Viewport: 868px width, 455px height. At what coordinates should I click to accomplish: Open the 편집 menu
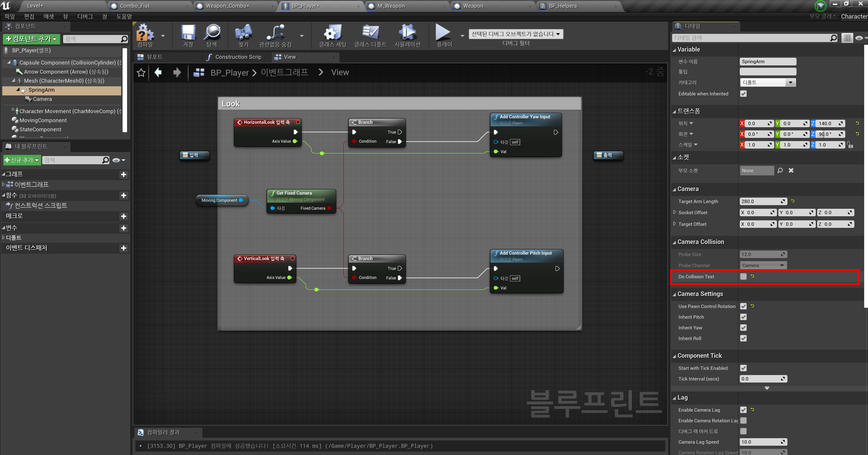click(29, 17)
